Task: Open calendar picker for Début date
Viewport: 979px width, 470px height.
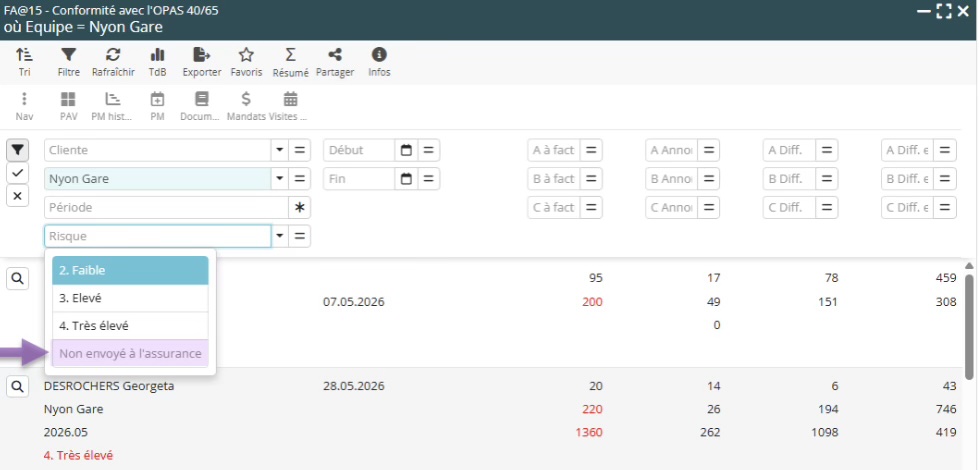Action: [x=406, y=150]
